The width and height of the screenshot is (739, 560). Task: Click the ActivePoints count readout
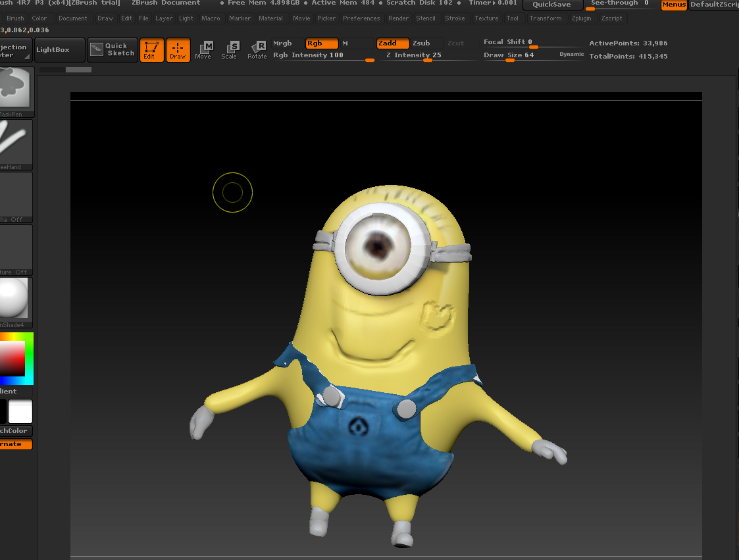628,43
